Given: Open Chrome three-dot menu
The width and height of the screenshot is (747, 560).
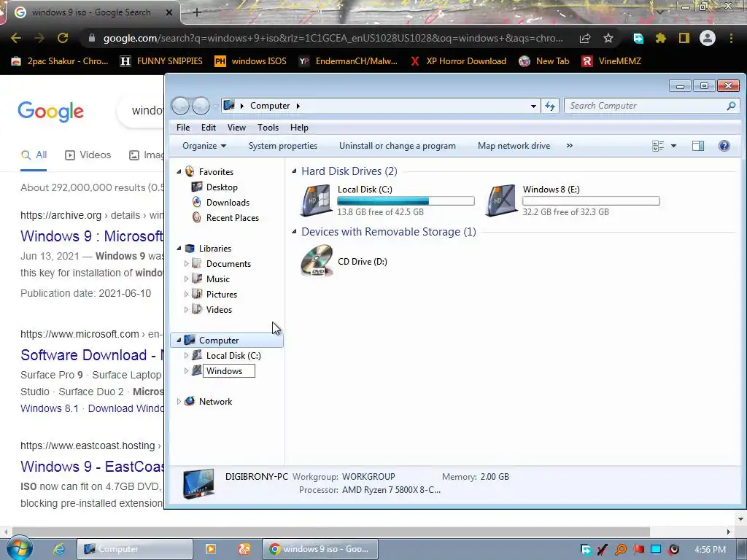Looking at the screenshot, I should (x=731, y=38).
